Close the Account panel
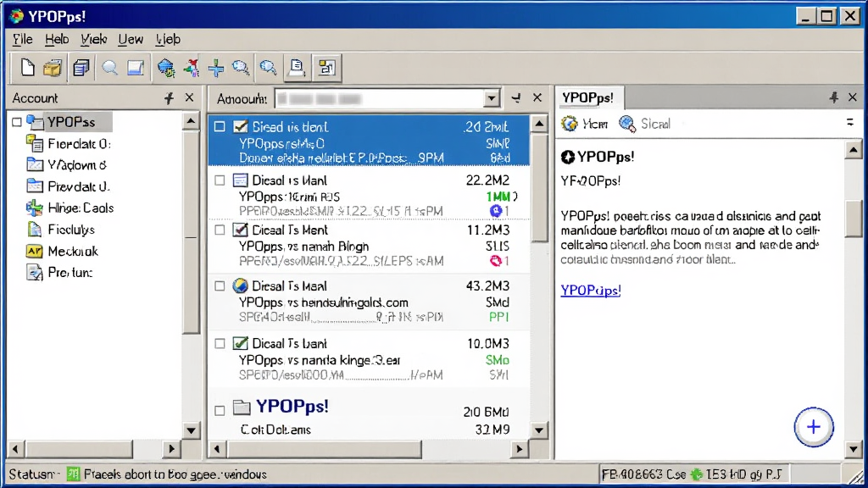Image resolution: width=868 pixels, height=488 pixels. (189, 98)
